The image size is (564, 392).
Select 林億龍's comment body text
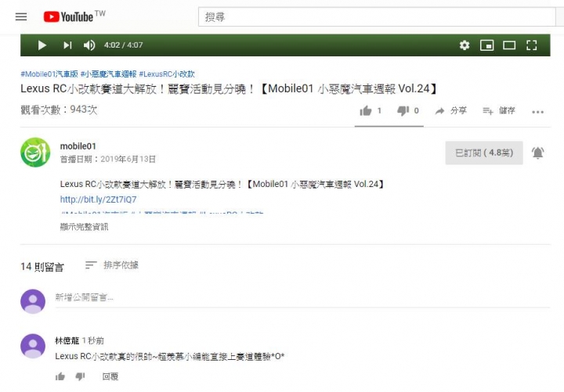point(170,357)
